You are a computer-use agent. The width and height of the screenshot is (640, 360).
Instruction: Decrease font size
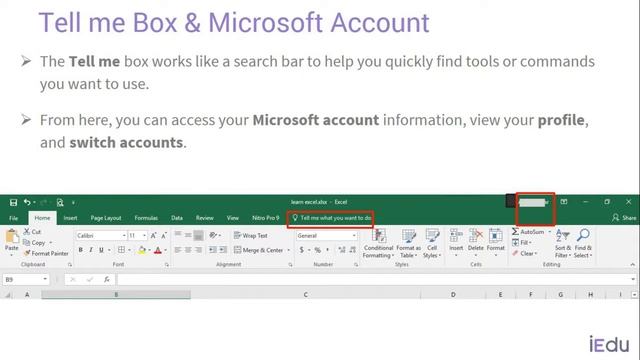[164, 236]
